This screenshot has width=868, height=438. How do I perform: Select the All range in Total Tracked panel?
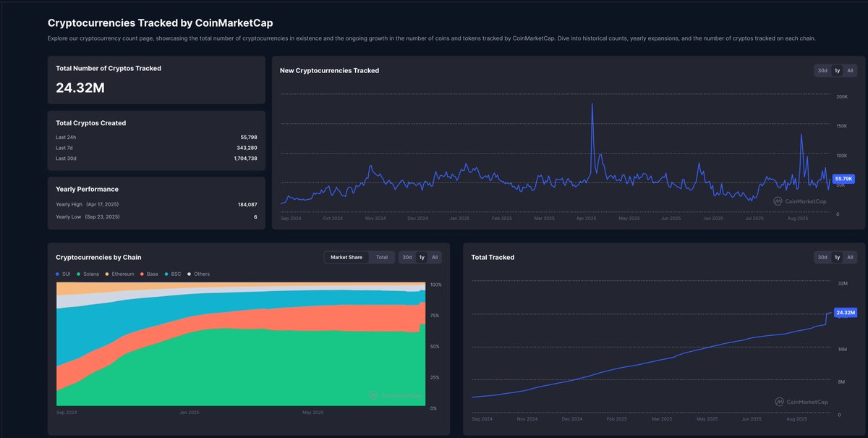pos(850,257)
